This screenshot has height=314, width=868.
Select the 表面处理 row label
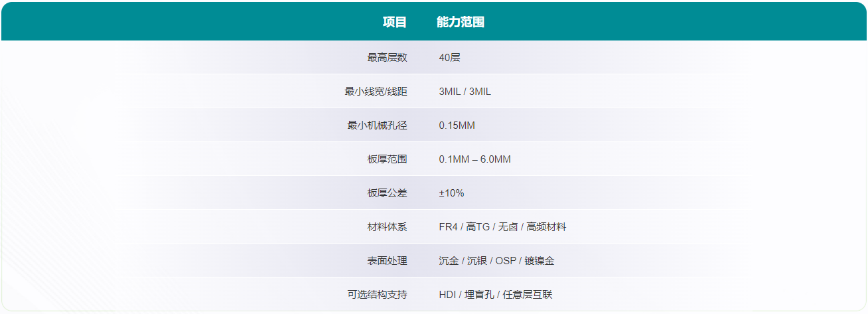[387, 261]
